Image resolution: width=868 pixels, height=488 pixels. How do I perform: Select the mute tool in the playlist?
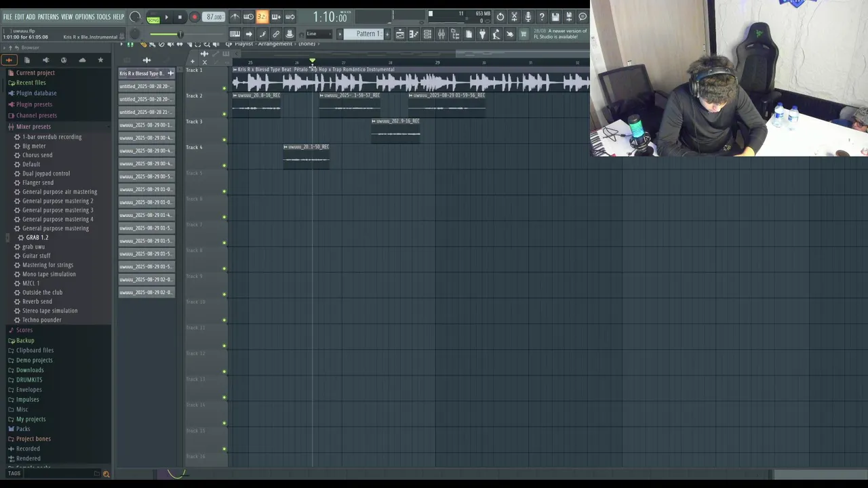[171, 44]
